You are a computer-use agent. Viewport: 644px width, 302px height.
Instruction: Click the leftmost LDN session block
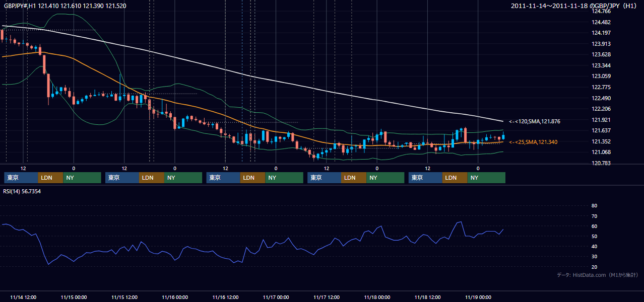[x=51, y=178]
